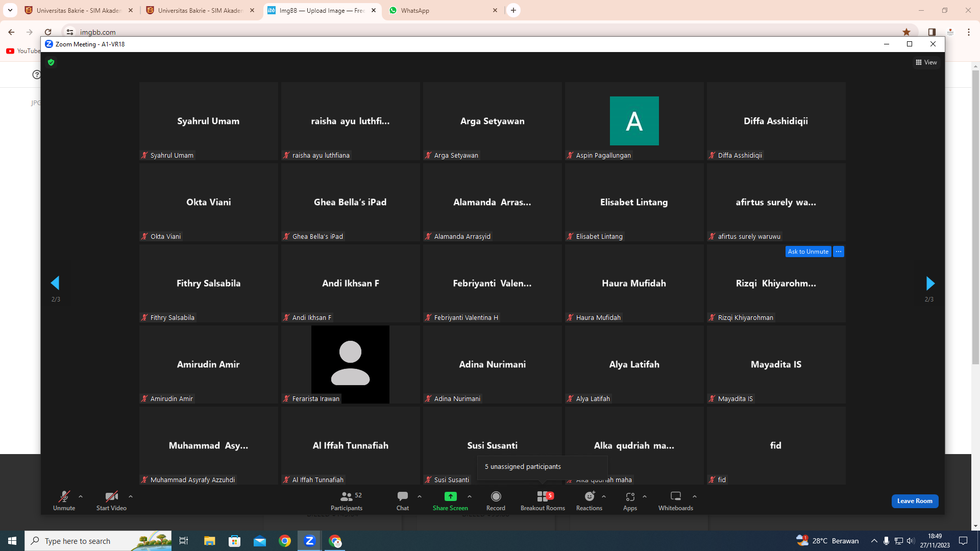Reload the imgbb.com page
Screen dimensions: 980x551
coord(48,32)
